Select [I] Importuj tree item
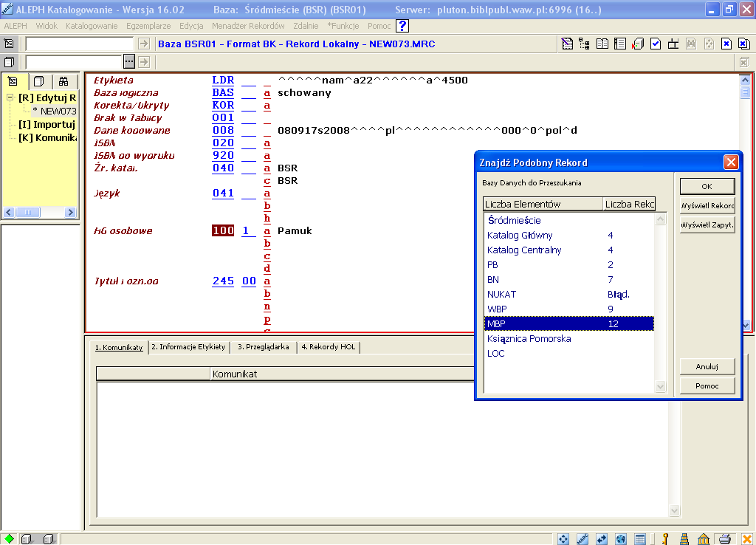The image size is (756, 545). click(47, 124)
